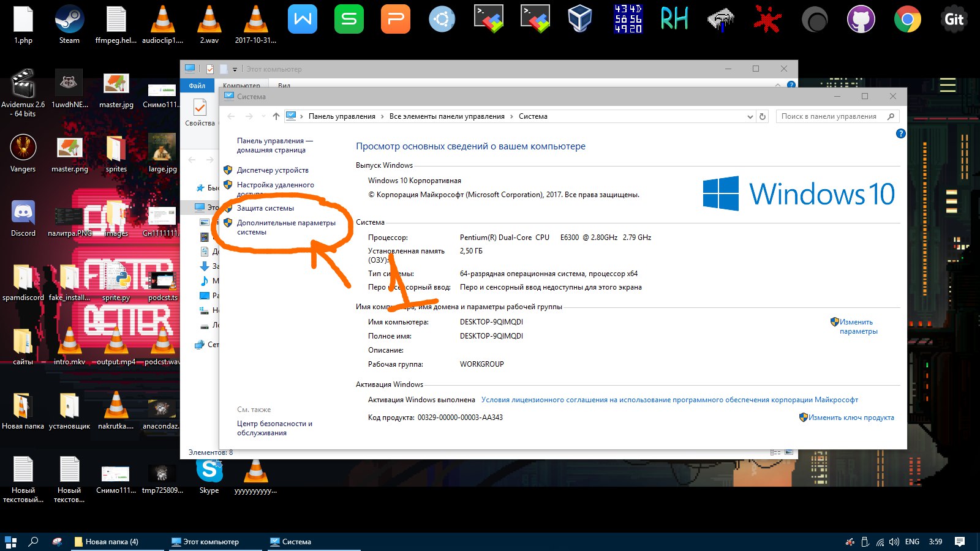Open 'Настройка удаленного доступа' link

pos(275,189)
